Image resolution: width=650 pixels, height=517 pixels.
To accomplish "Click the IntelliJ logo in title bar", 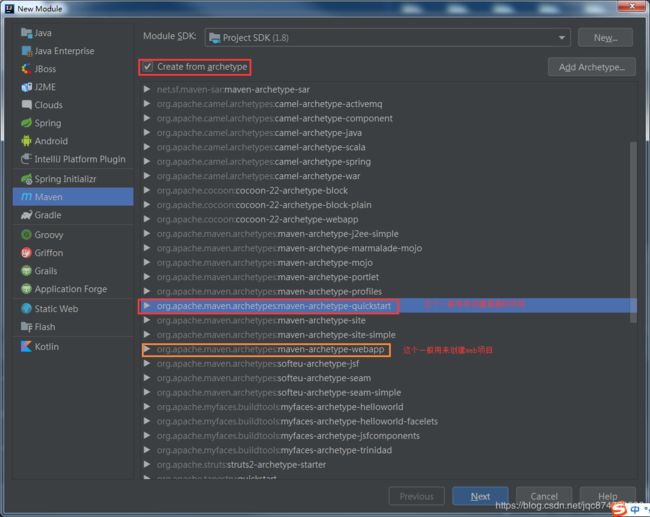I will click(9, 8).
